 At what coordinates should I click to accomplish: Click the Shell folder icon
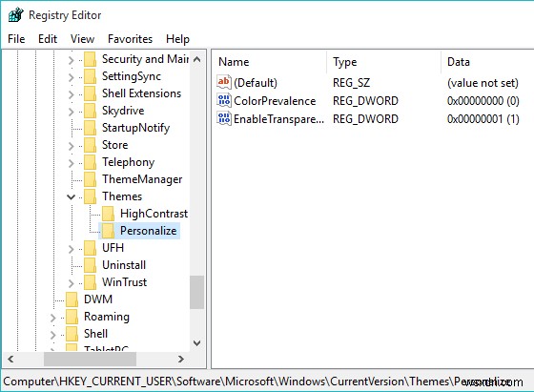[72, 334]
